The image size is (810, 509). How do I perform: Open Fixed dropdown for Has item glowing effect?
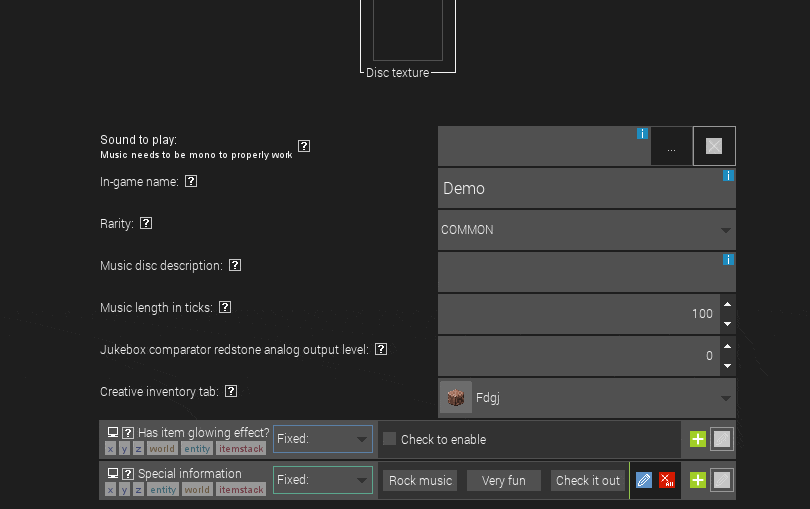click(x=323, y=439)
